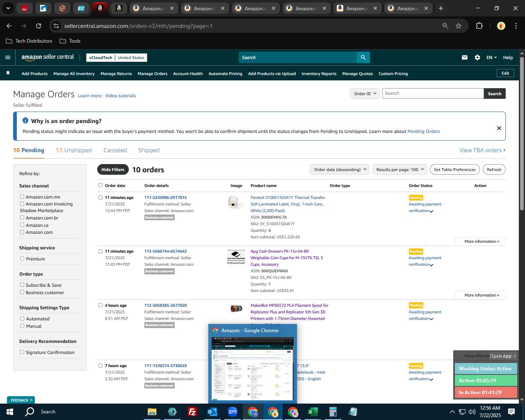Open the Order ID search type dropdown
The image size is (525, 420).
click(365, 94)
